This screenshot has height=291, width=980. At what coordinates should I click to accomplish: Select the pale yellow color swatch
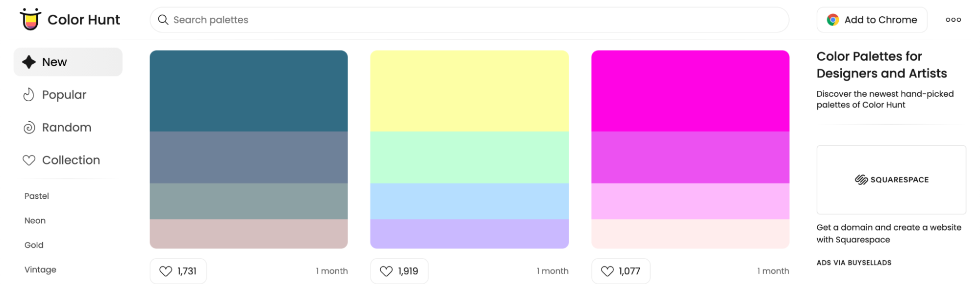point(469,91)
